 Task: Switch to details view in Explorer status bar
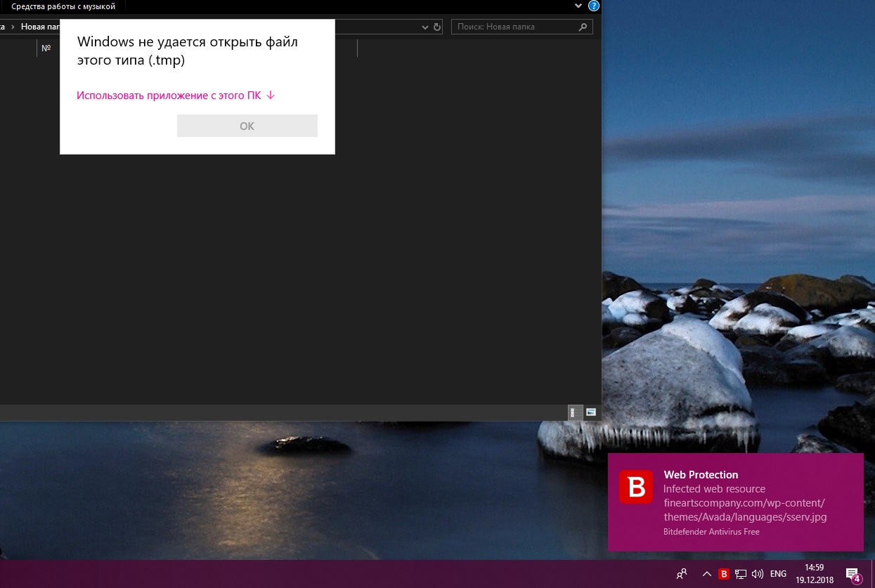[x=573, y=412]
